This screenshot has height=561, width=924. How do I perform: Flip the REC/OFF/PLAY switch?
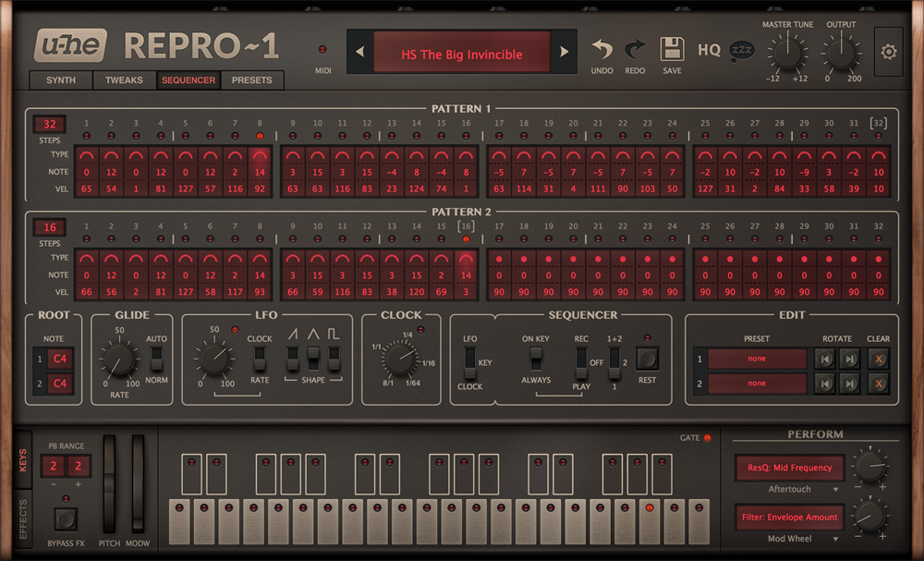pyautogui.click(x=581, y=363)
